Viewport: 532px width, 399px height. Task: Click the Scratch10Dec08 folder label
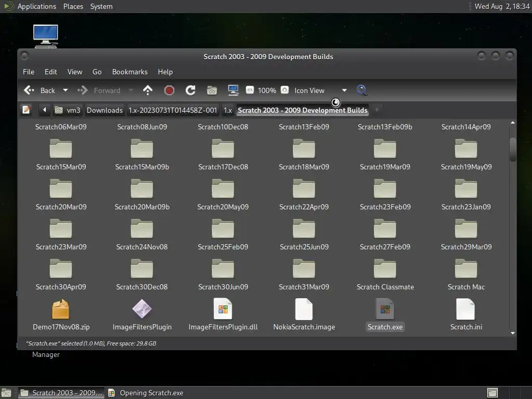point(223,127)
